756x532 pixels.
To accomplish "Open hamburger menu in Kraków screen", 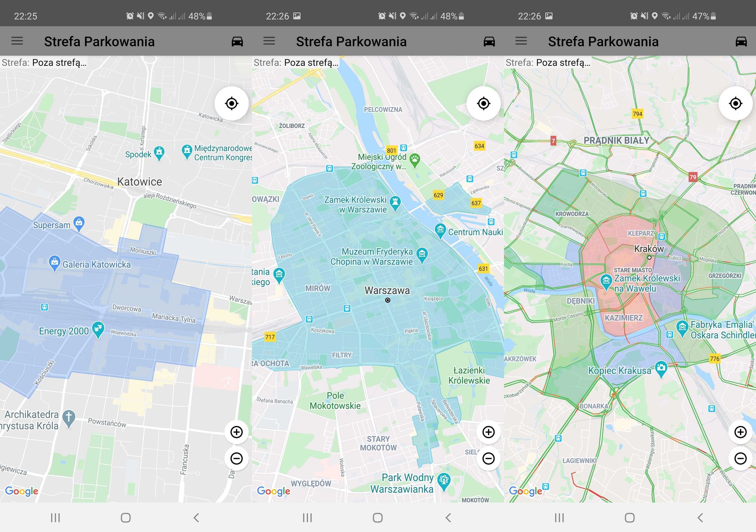I will 521,41.
